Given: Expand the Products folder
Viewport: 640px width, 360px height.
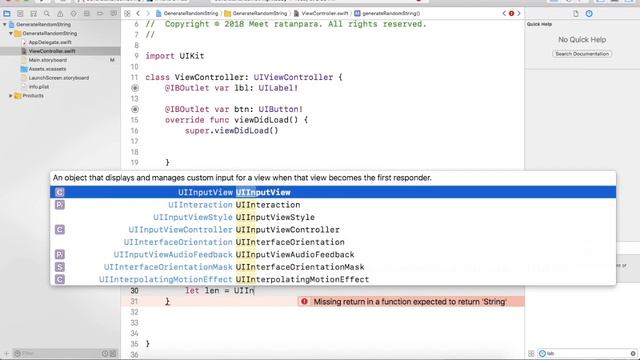Looking at the screenshot, I should point(11,96).
